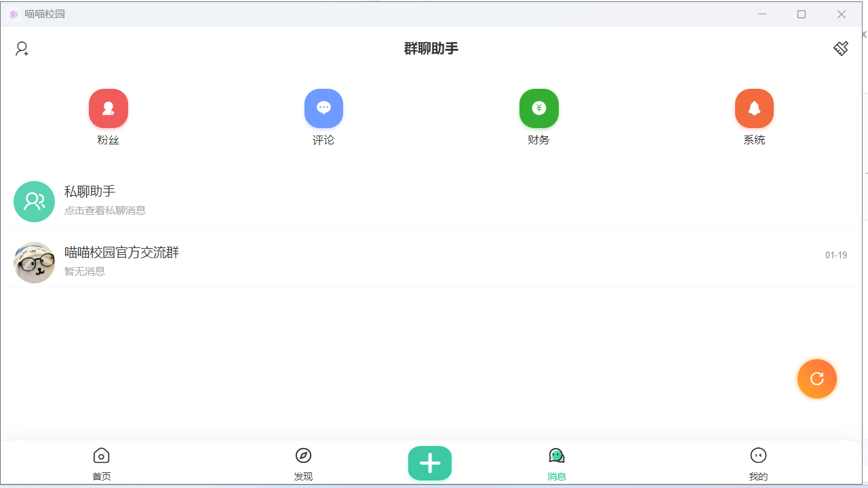The width and height of the screenshot is (868, 488).
Task: Open the 评论 (comments) notifications icon
Action: point(323,108)
